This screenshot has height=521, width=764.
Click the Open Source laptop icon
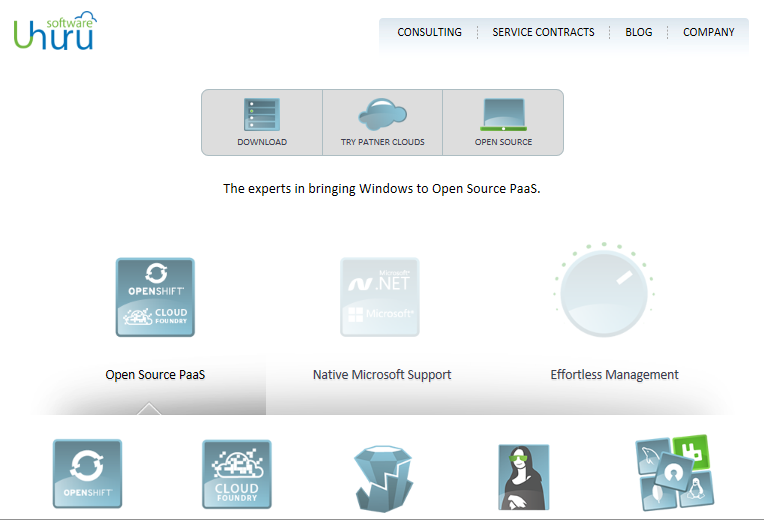pyautogui.click(x=503, y=115)
